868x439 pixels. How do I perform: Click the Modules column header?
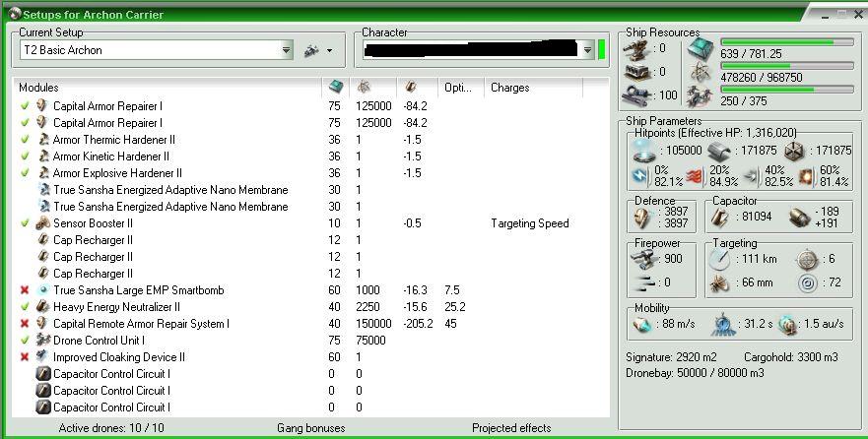pyautogui.click(x=38, y=88)
